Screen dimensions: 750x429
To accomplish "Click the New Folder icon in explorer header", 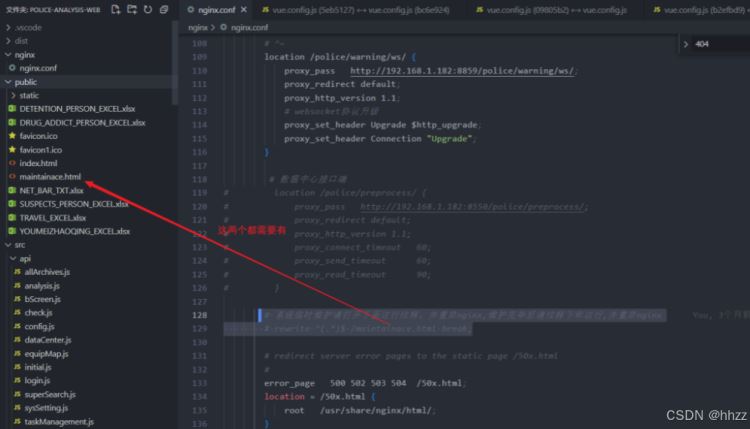I will pyautogui.click(x=133, y=10).
